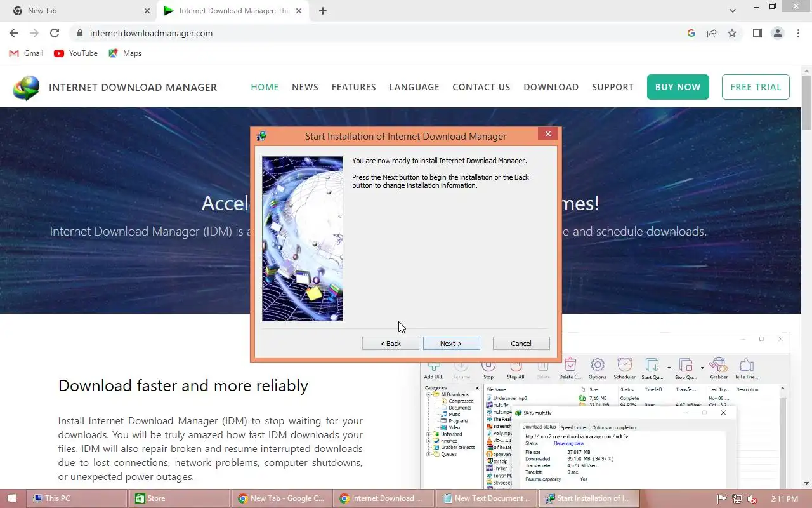Click the IDM globe logo
812x508 pixels.
[26, 88]
